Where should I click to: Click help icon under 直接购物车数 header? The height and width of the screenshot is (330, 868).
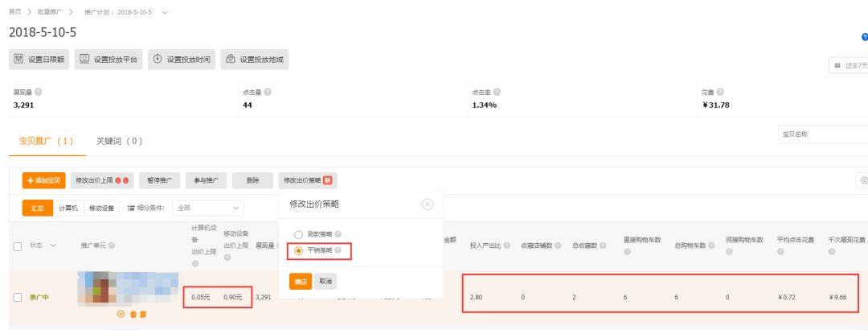(x=627, y=252)
